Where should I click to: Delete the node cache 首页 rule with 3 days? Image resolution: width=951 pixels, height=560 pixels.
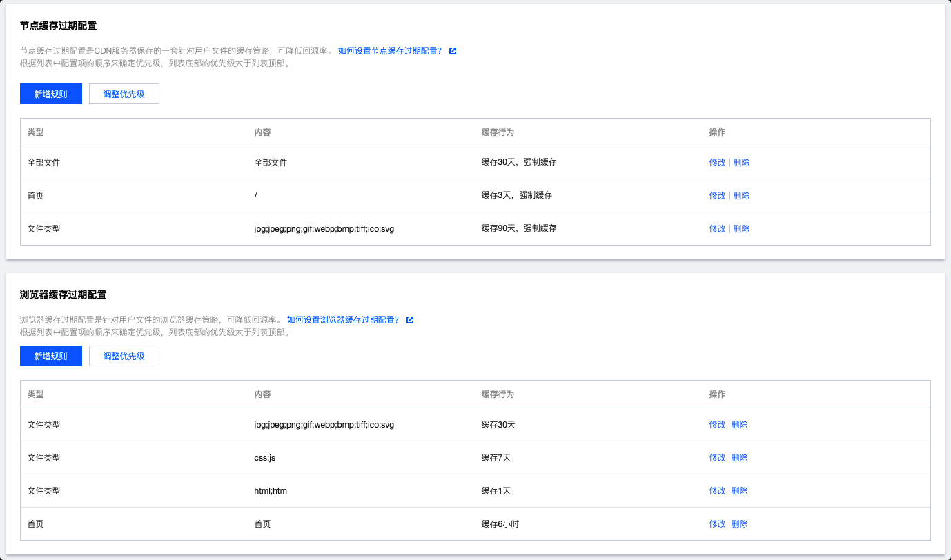click(741, 196)
